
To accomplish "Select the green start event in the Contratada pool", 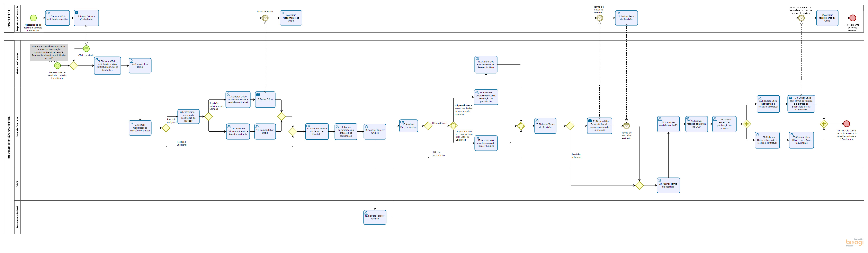I will click(x=33, y=18).
